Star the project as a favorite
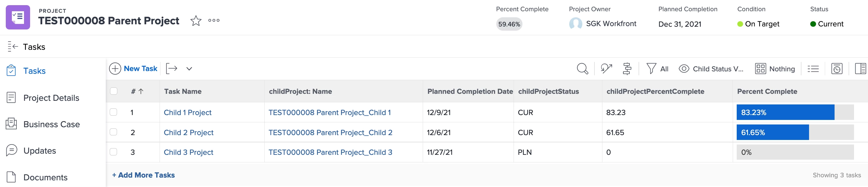This screenshot has height=187, width=868. tap(196, 21)
